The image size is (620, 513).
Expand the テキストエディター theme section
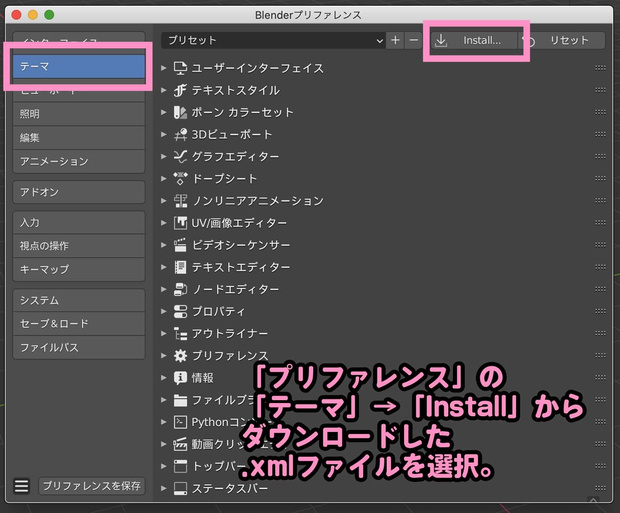click(x=163, y=267)
